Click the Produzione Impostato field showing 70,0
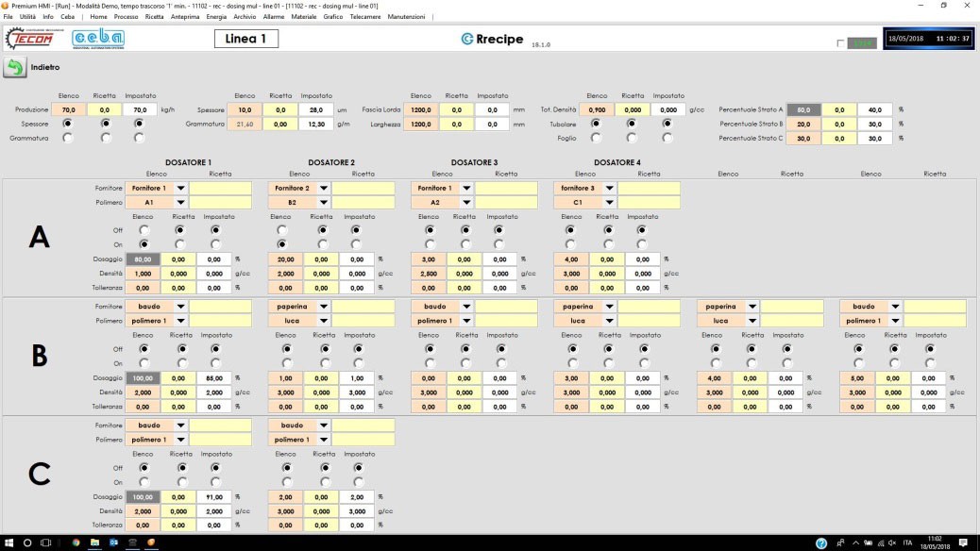This screenshot has width=980, height=551. 140,109
